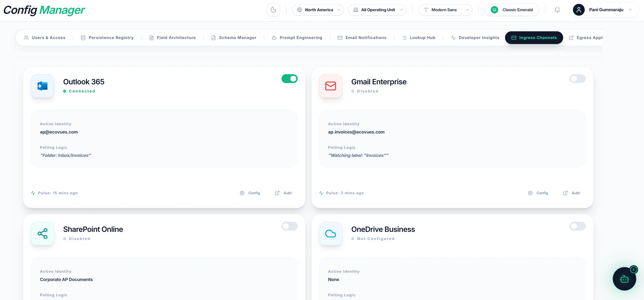Viewport: 644px width, 300px height.
Task: Open notifications bell
Action: coord(557,10)
